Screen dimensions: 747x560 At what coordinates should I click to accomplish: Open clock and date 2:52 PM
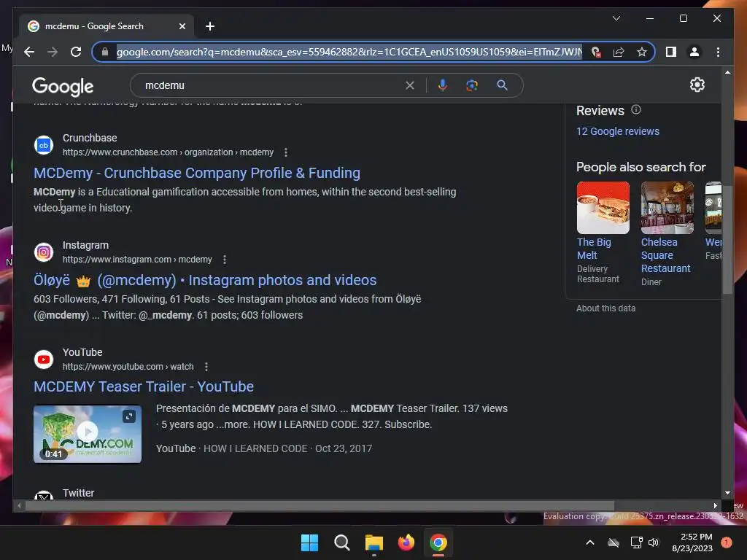692,542
